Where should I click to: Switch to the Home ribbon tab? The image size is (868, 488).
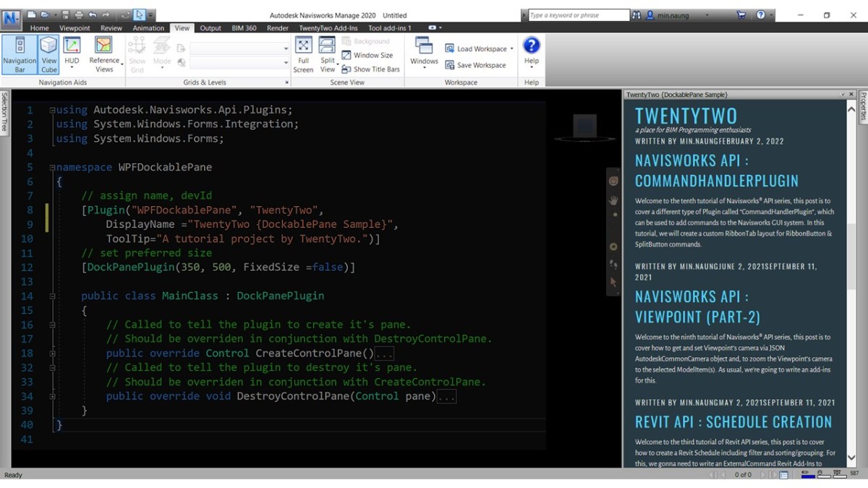[40, 28]
